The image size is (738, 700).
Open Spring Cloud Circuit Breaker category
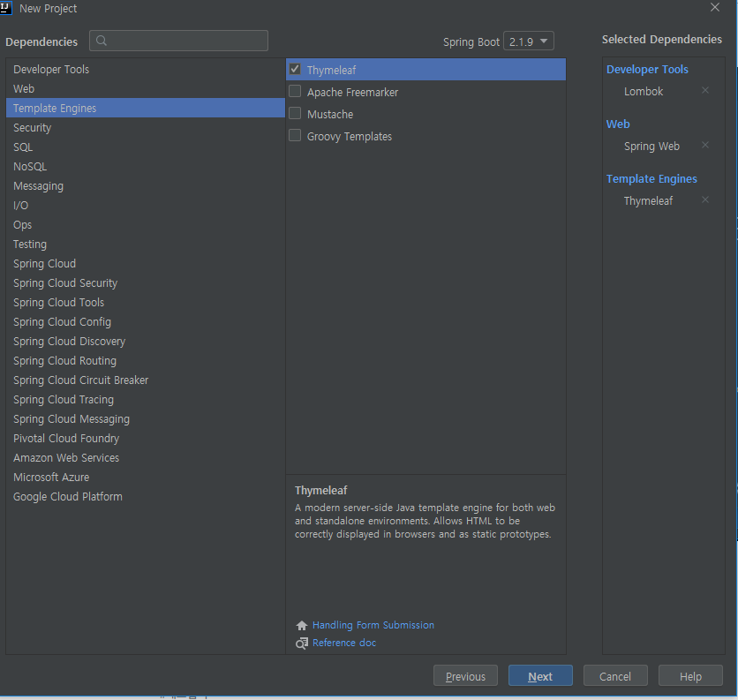[x=146, y=380]
